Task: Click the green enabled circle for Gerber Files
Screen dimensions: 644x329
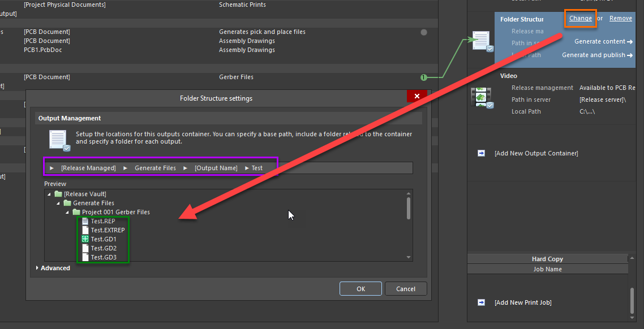Action: pyautogui.click(x=424, y=77)
